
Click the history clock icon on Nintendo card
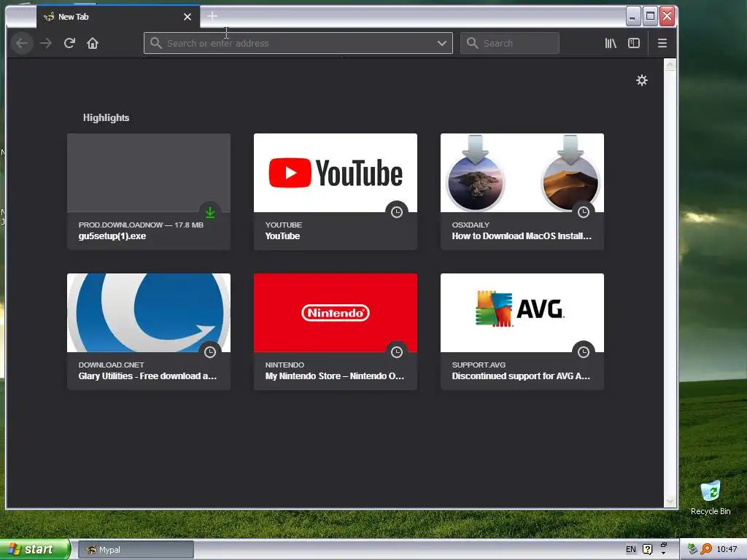coord(397,352)
